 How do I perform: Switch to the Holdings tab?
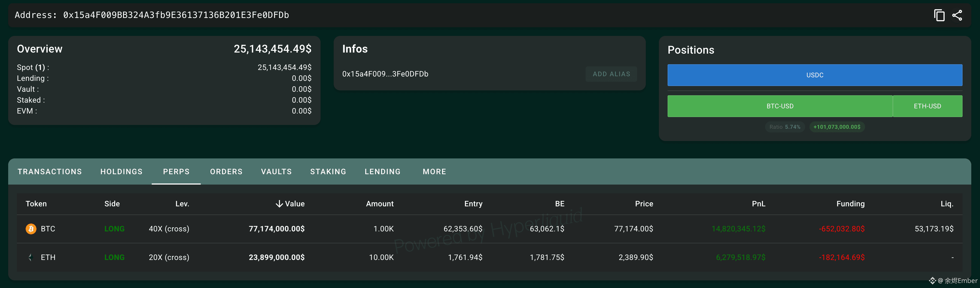(x=121, y=171)
